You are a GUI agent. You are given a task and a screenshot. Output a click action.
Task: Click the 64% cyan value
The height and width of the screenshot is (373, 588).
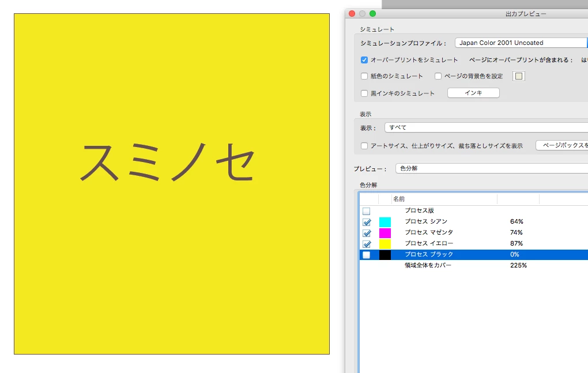pos(517,221)
